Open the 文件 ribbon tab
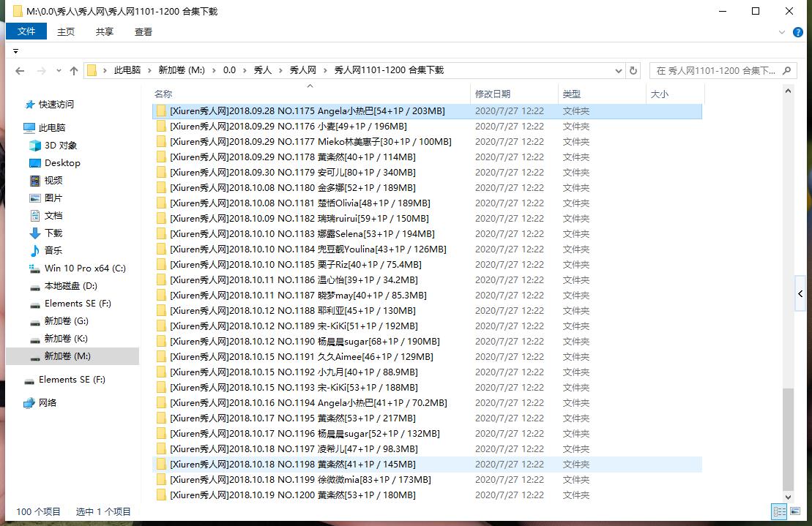 [x=26, y=31]
